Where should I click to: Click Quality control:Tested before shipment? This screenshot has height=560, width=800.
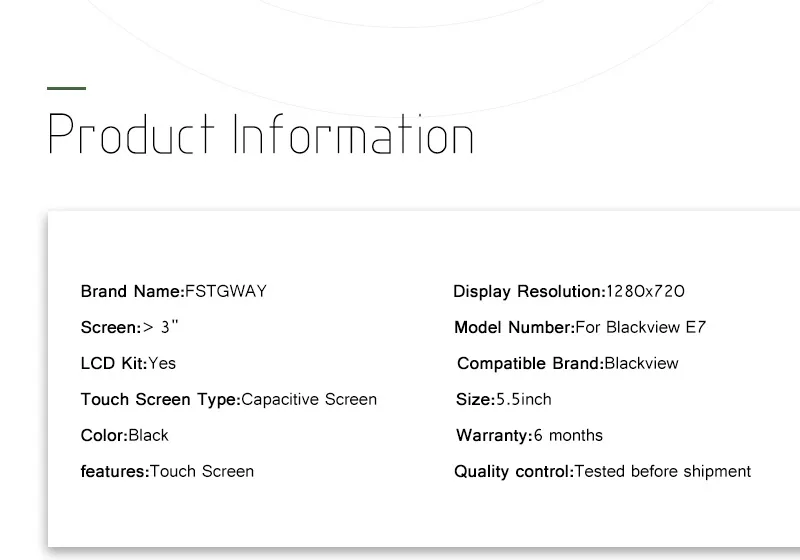pyautogui.click(x=603, y=471)
